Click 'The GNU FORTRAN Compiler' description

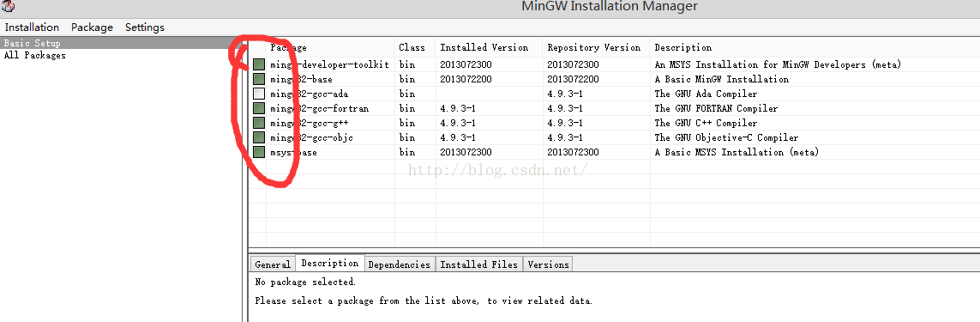716,108
